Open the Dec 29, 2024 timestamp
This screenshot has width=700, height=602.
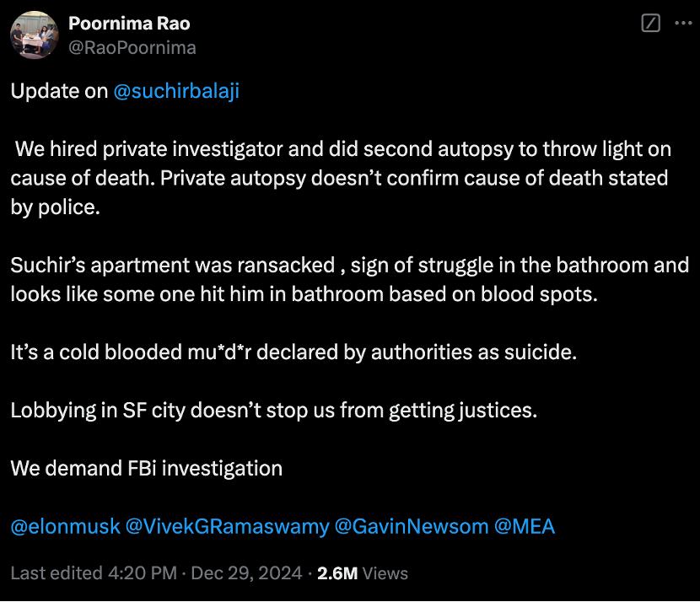pyautogui.click(x=245, y=573)
